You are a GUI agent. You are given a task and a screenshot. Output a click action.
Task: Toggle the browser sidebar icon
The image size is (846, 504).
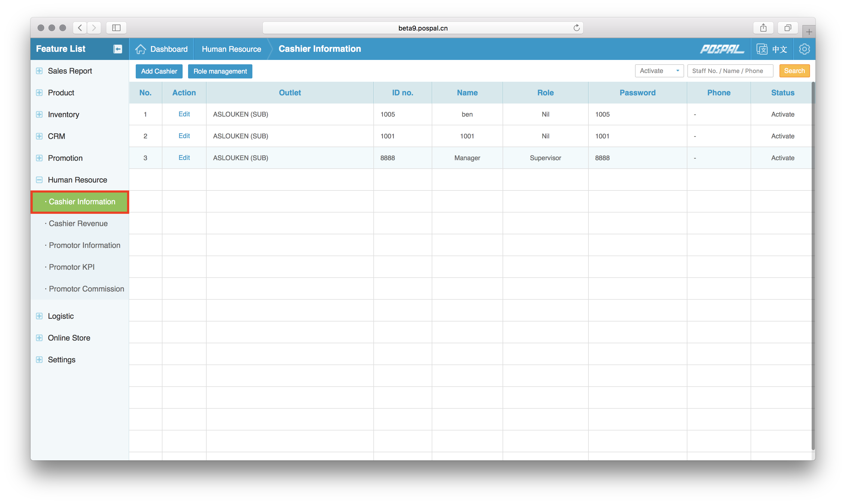(x=116, y=28)
